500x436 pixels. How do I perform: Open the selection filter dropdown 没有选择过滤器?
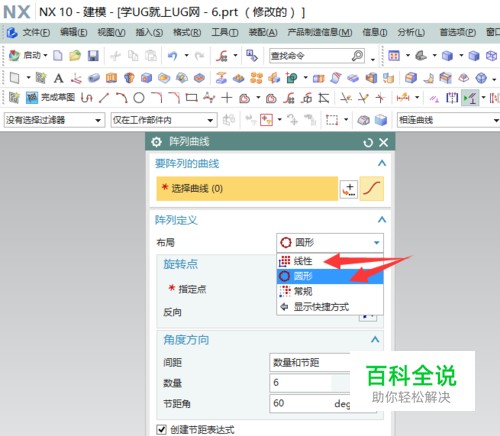tap(54, 120)
